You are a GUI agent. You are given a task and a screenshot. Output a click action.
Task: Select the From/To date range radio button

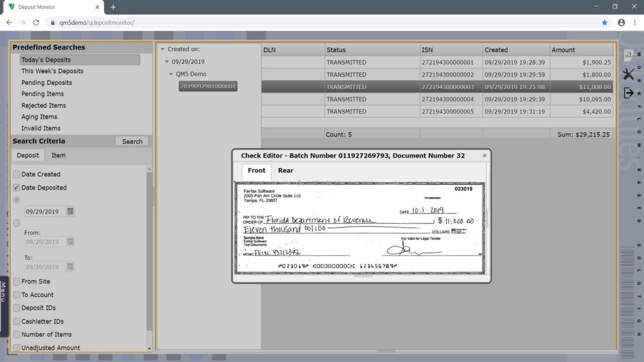(x=17, y=223)
